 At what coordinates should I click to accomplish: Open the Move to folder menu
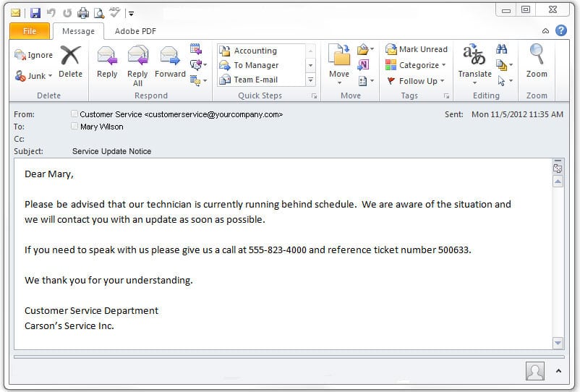(339, 64)
